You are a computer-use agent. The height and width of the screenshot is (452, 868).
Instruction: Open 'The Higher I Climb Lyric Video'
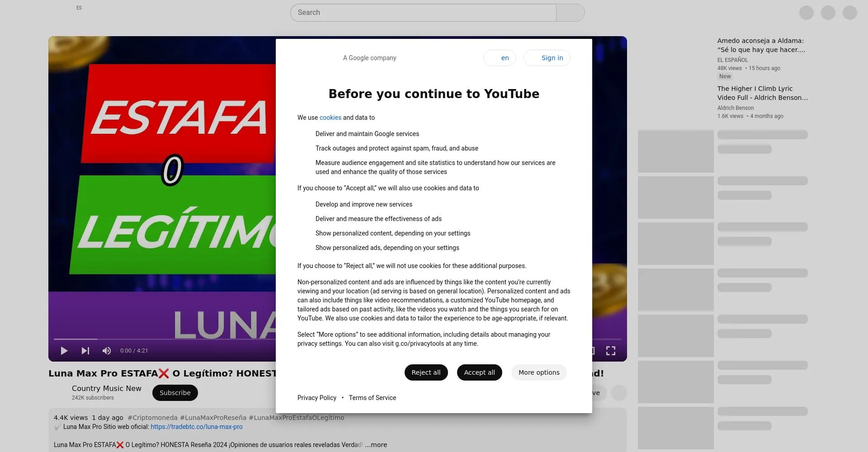[763, 93]
